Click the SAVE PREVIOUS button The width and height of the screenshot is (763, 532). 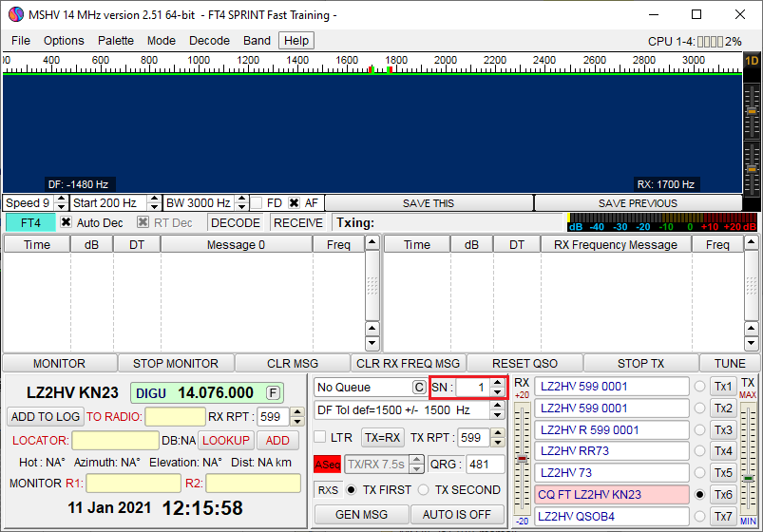tap(638, 203)
